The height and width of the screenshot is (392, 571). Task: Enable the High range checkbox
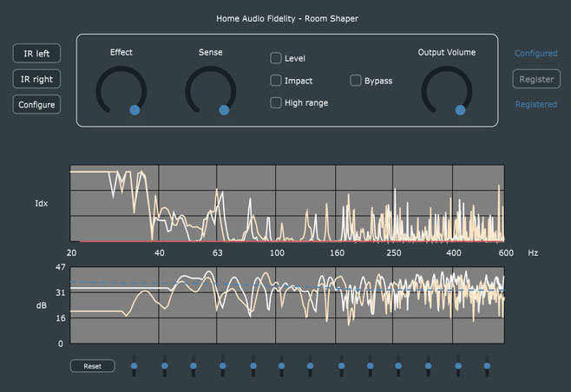[x=276, y=103]
